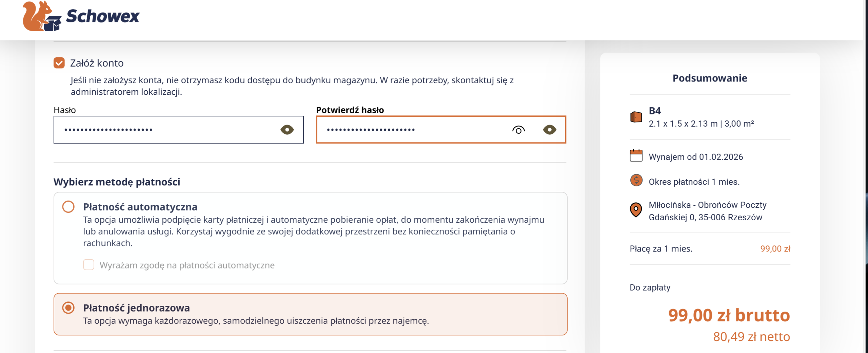Click the location pin icon
This screenshot has height=353, width=868.
(636, 209)
